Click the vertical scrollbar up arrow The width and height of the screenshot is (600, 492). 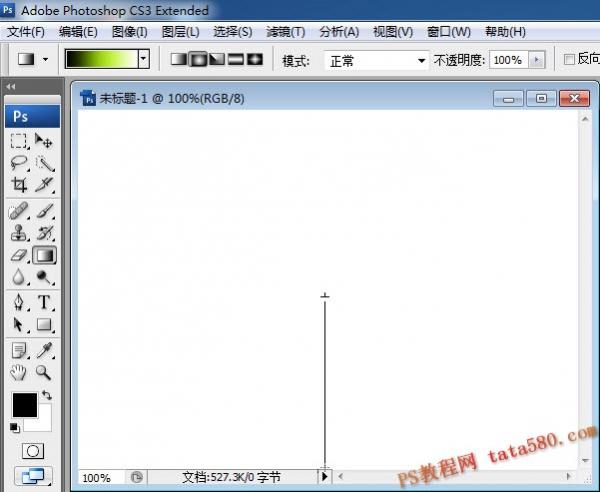tap(585, 119)
